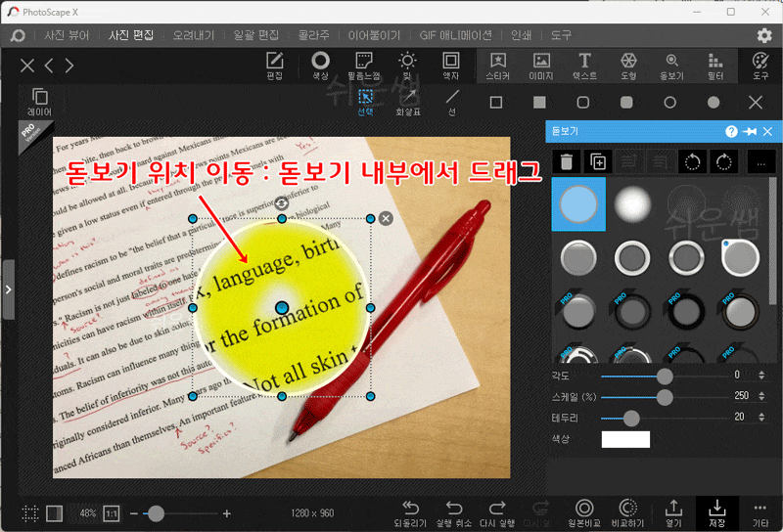783x532 pixels.
Task: Adjust the 스케일 (%) scale slider
Action: (665, 397)
